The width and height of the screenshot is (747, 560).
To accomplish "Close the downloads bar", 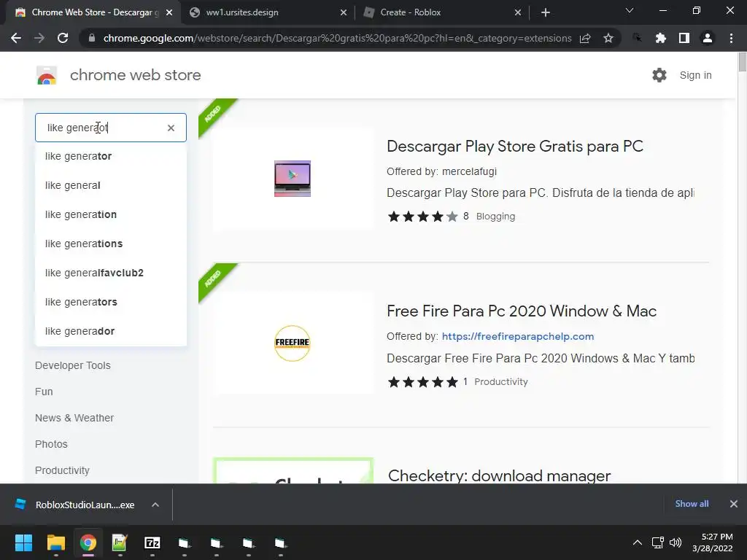I will (734, 504).
